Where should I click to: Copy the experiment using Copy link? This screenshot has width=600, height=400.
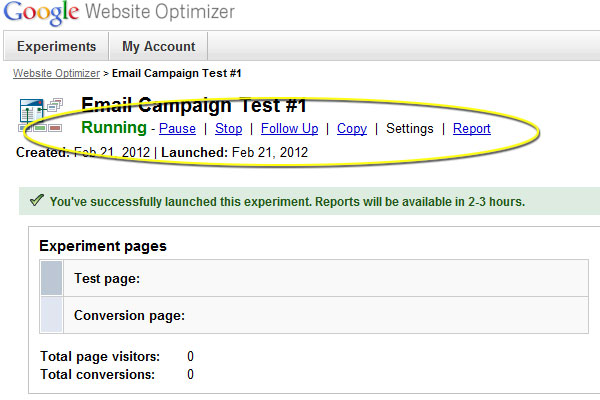coord(352,129)
